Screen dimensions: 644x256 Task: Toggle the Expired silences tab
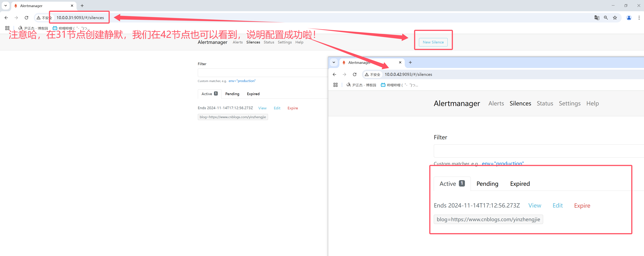click(x=519, y=183)
